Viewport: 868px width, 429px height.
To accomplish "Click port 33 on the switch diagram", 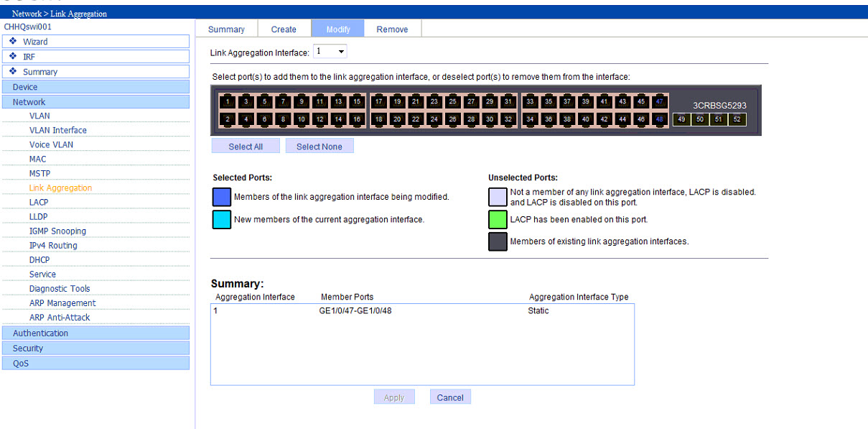I will tap(531, 101).
